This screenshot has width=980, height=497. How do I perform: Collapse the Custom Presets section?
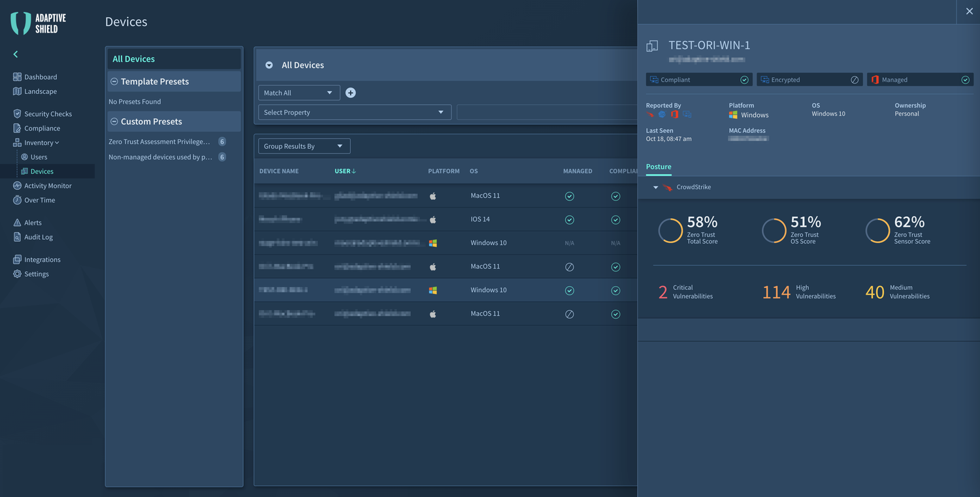pyautogui.click(x=114, y=121)
